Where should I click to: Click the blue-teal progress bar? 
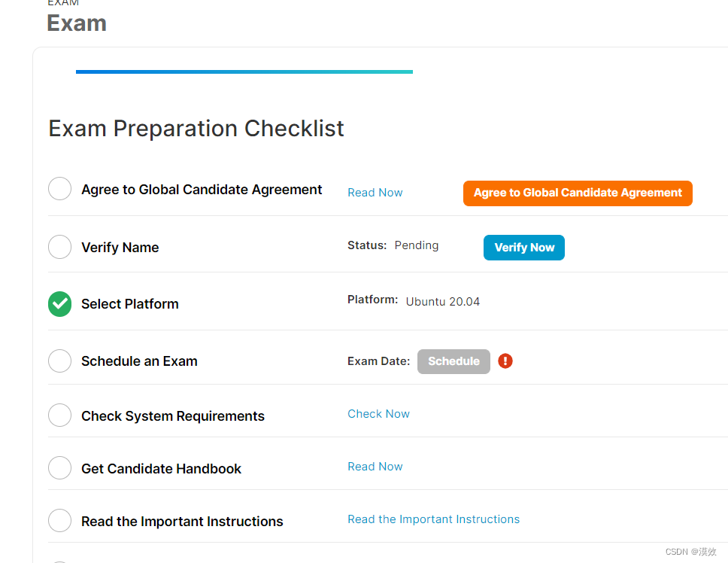point(244,72)
